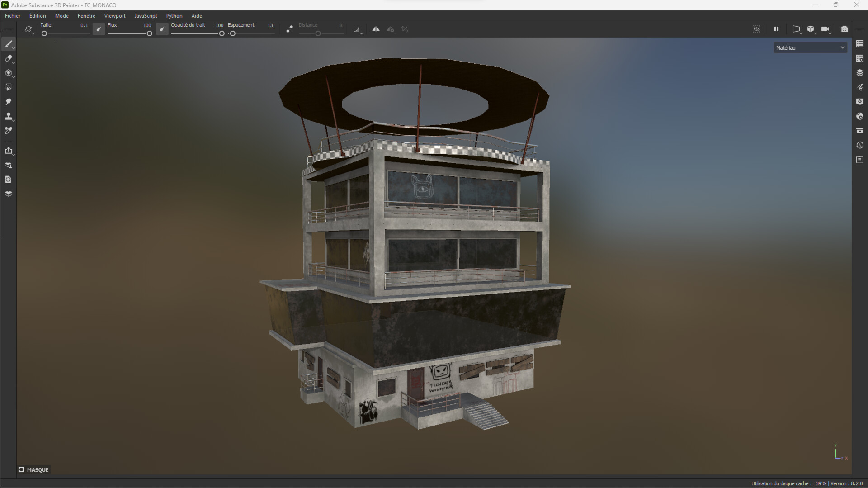Select the Clone stamp tool
Screen dimensions: 868x488
tap(9, 116)
